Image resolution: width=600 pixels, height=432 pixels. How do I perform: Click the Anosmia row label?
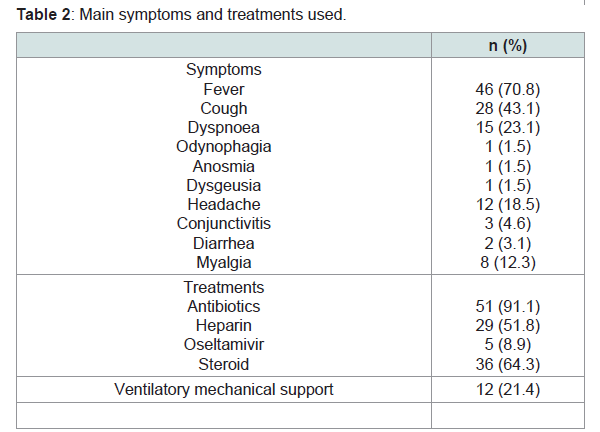pos(224,166)
